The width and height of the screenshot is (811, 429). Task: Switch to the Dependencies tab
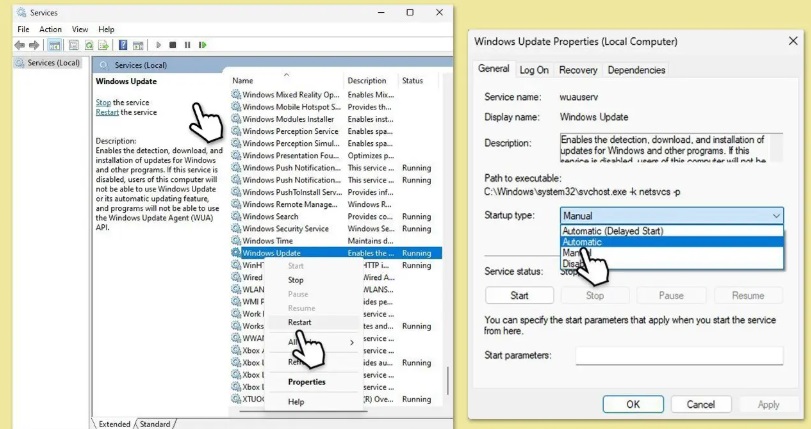[x=636, y=70]
